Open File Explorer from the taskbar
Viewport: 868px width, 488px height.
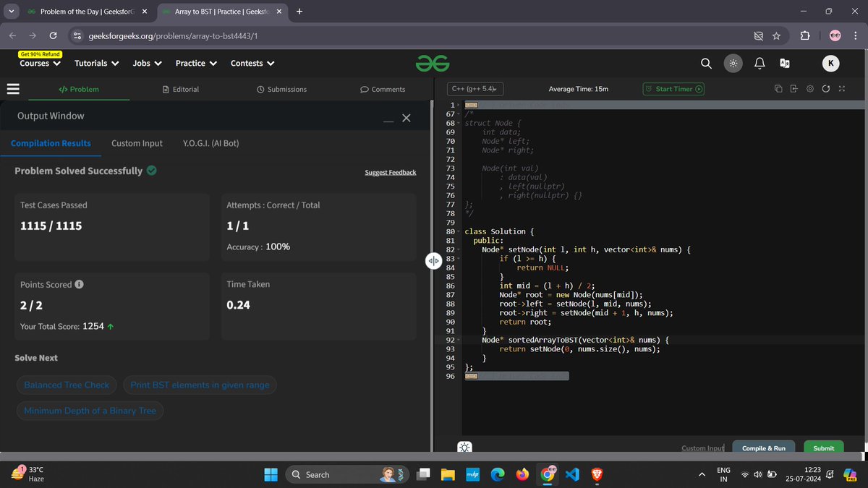[x=448, y=474]
